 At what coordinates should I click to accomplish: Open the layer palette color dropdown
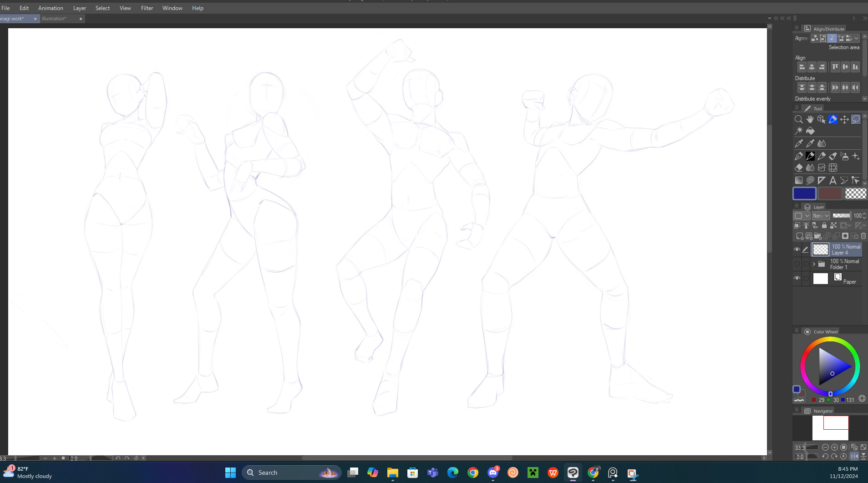coord(802,216)
